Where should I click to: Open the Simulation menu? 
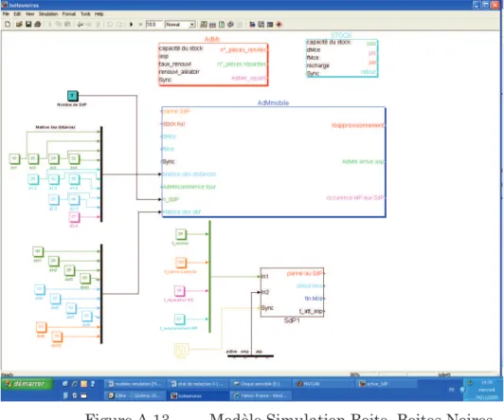48,14
